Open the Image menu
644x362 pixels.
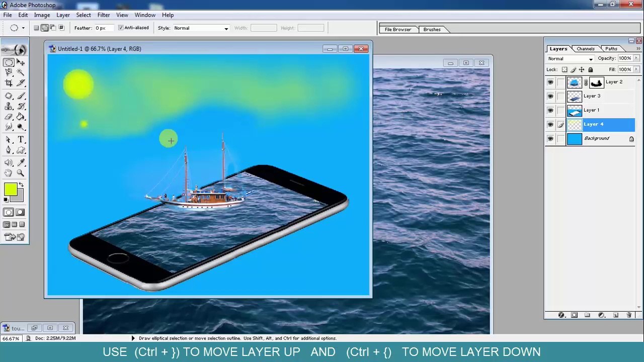[42, 15]
